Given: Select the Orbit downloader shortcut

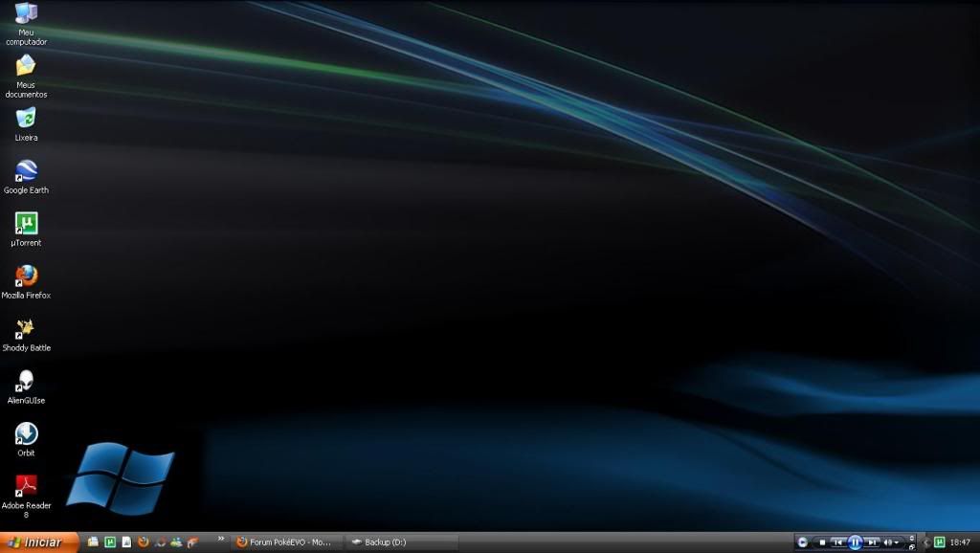Looking at the screenshot, I should point(26,434).
